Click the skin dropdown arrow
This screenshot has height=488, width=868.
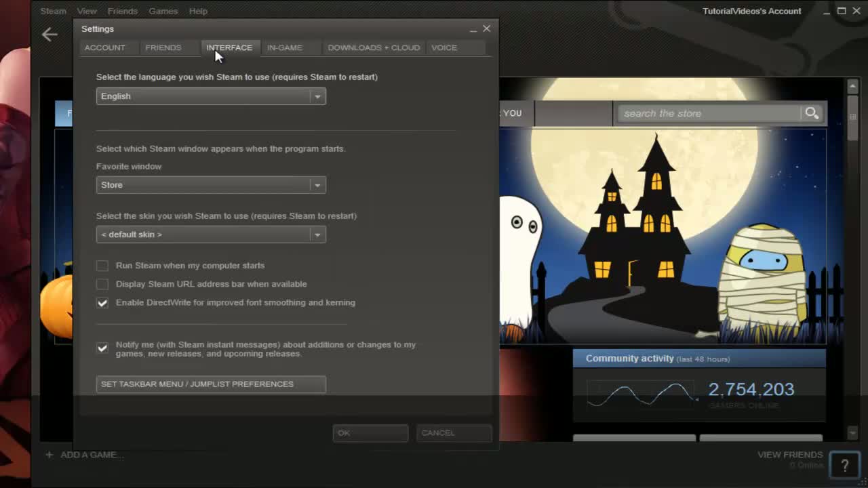[317, 235]
